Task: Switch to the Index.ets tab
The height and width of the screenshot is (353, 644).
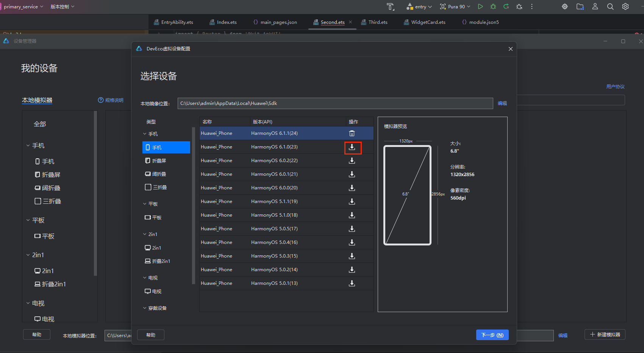Action: click(x=223, y=22)
